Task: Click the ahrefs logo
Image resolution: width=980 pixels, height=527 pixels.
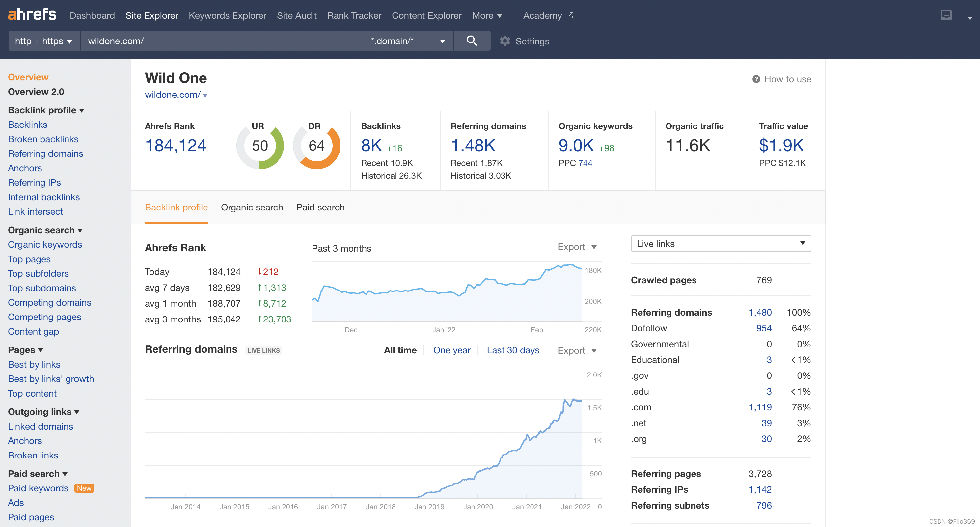Action: pos(32,15)
